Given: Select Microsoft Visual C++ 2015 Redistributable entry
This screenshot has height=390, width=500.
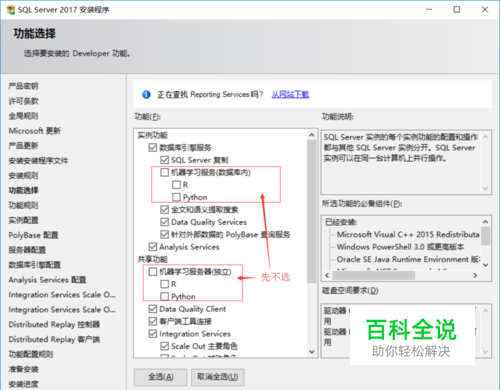Looking at the screenshot, I should (408, 234).
